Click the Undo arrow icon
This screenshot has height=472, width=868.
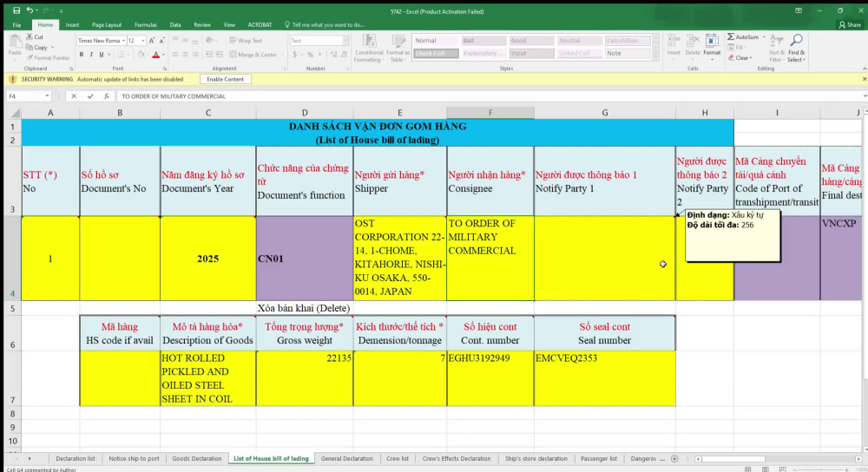pos(30,10)
